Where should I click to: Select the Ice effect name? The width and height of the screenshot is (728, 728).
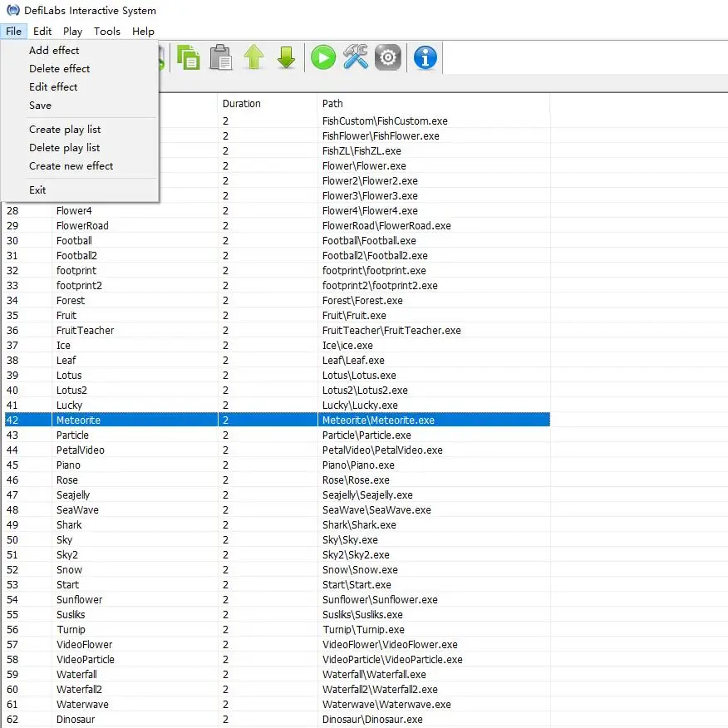tap(63, 346)
